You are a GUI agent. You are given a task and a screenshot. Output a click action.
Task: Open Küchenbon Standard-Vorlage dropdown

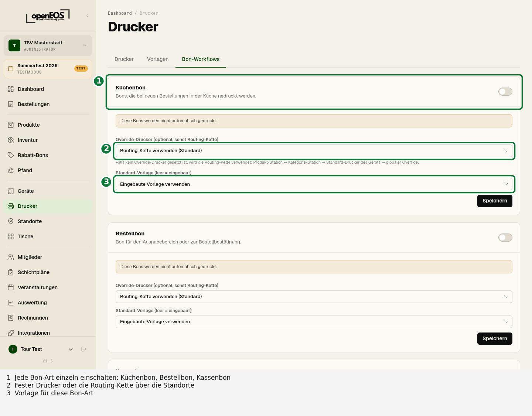314,184
